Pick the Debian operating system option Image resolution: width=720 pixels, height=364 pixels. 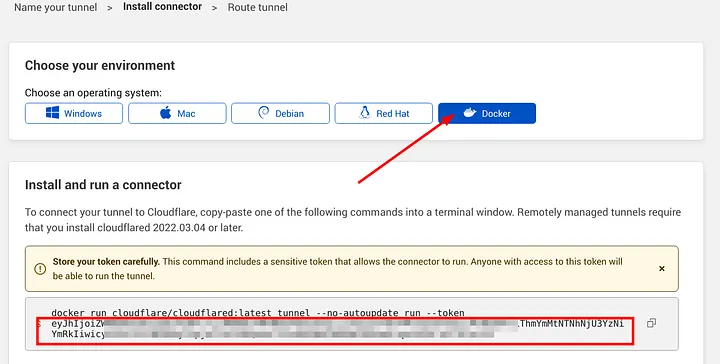[x=281, y=113]
